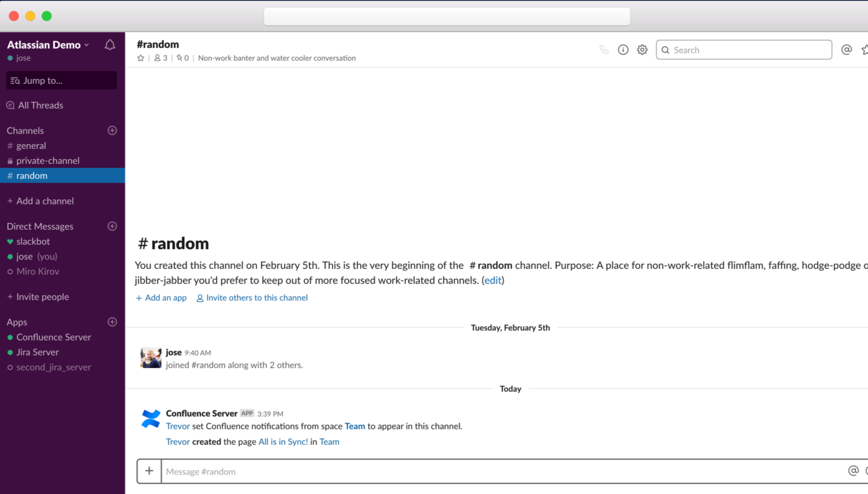Open the private-channel in the sidebar
The image size is (868, 494).
click(x=47, y=160)
